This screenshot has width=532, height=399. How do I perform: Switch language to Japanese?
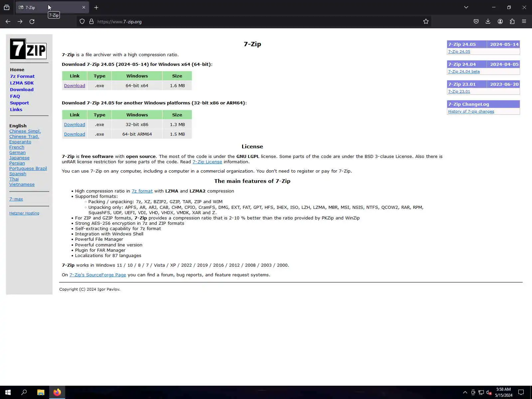pos(19,158)
